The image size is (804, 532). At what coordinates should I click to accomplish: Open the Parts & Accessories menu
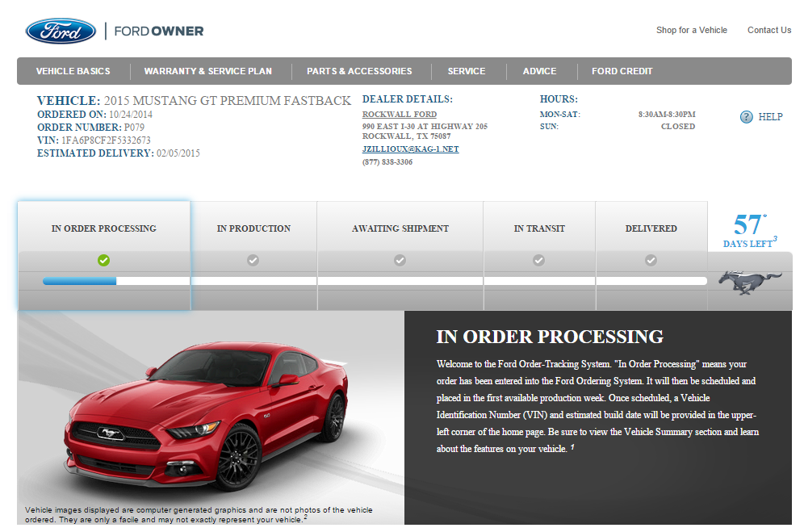(x=359, y=71)
